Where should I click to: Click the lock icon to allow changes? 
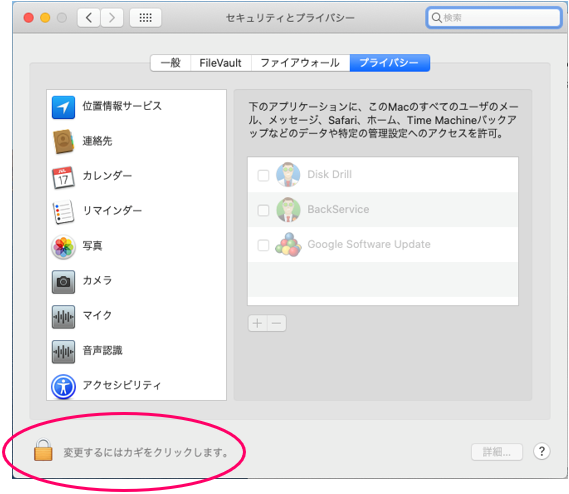(43, 450)
